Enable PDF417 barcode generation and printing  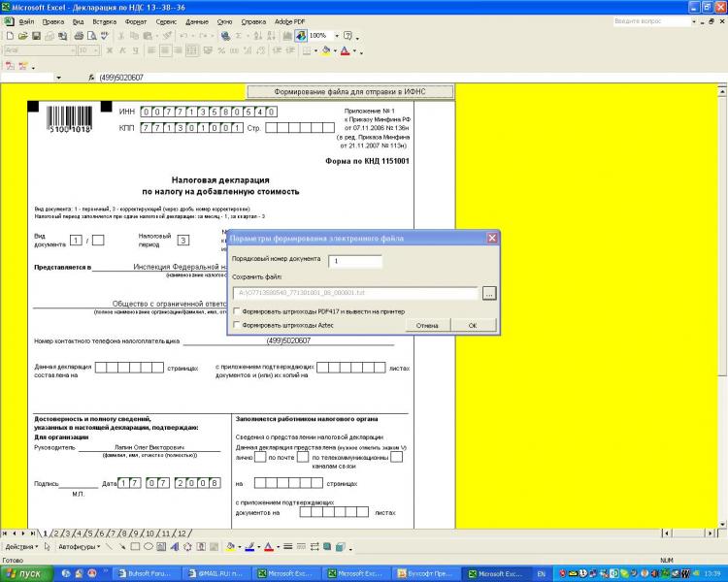[x=237, y=311]
